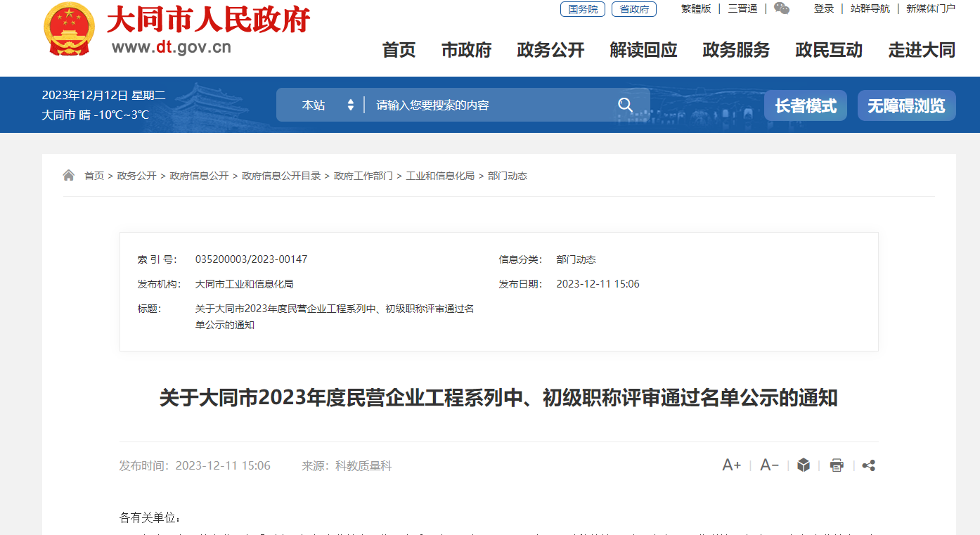Click the national emblem site logo
This screenshot has height=535, width=980.
click(x=69, y=30)
